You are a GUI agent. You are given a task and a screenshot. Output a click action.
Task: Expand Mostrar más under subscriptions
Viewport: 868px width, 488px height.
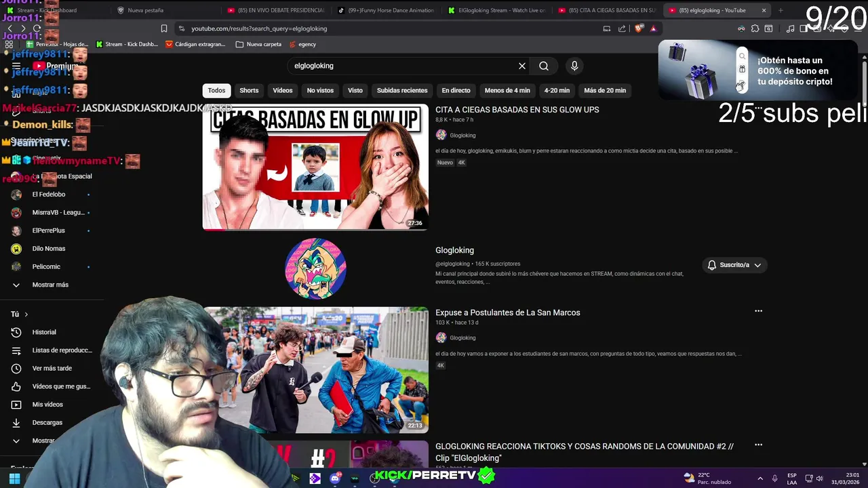pyautogui.click(x=51, y=285)
